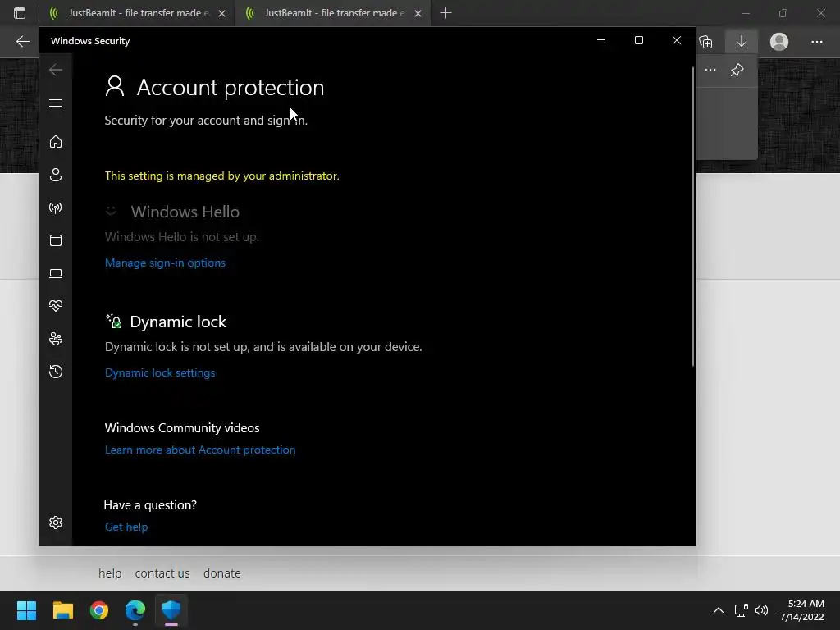Open File Explorer from taskbar
The height and width of the screenshot is (630, 840).
[62, 610]
